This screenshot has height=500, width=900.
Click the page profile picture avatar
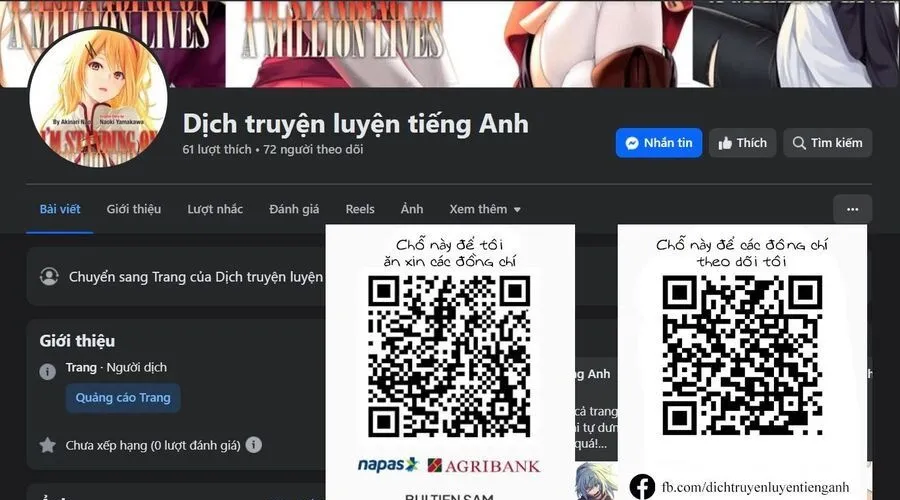click(x=98, y=97)
